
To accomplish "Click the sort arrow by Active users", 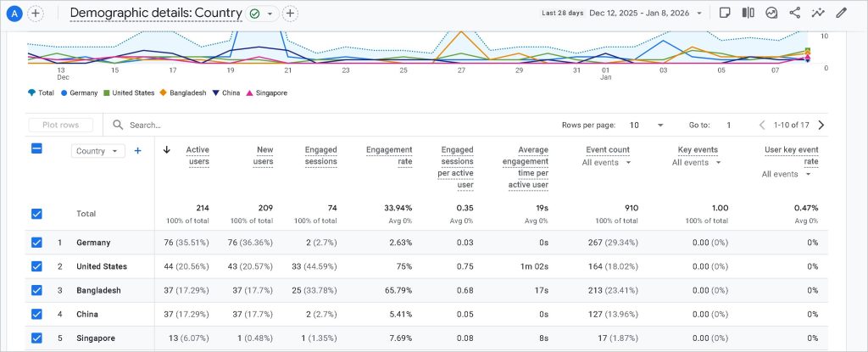I will (x=167, y=149).
